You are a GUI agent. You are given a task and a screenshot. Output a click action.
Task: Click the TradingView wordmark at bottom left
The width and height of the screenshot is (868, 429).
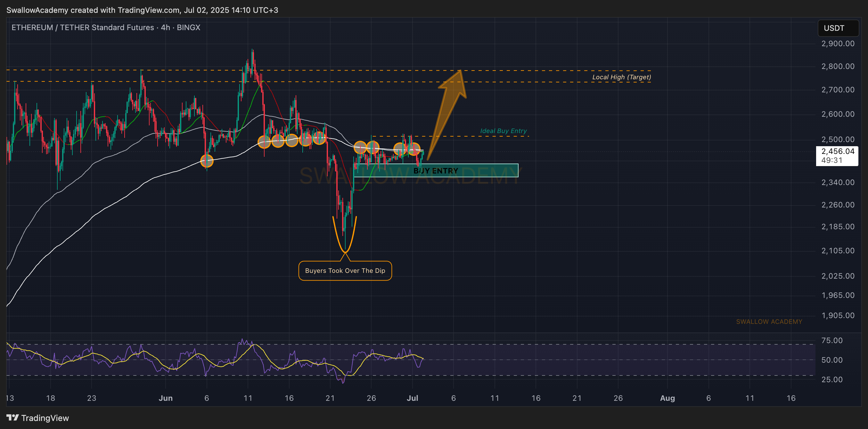click(45, 418)
